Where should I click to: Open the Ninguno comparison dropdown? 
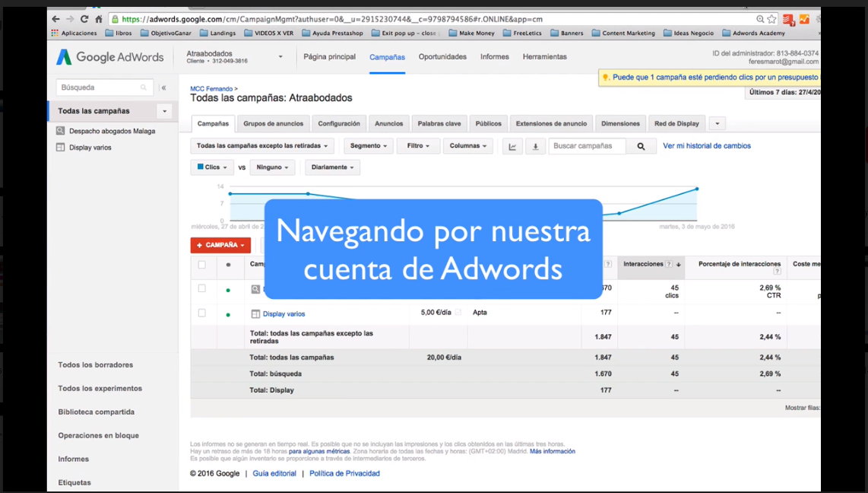coord(272,167)
